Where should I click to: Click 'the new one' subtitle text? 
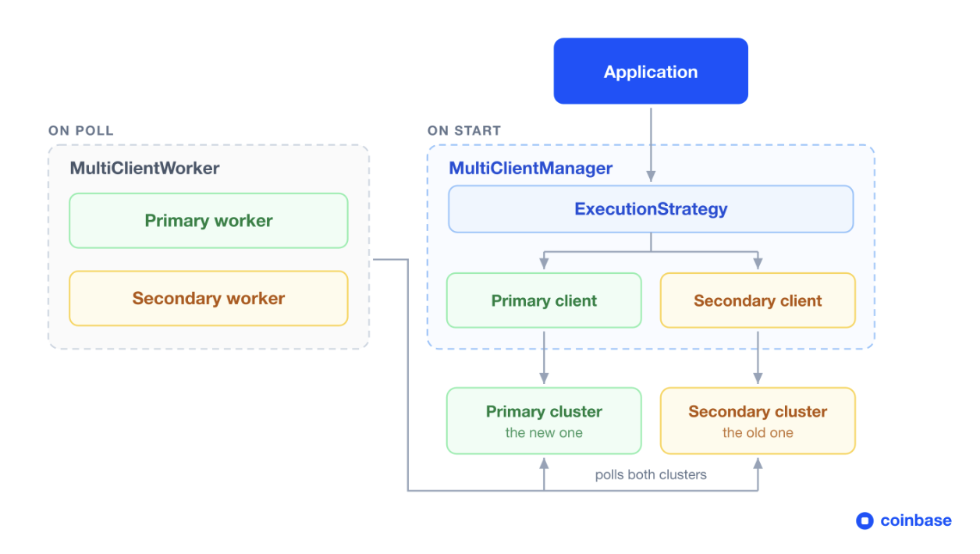click(x=544, y=432)
